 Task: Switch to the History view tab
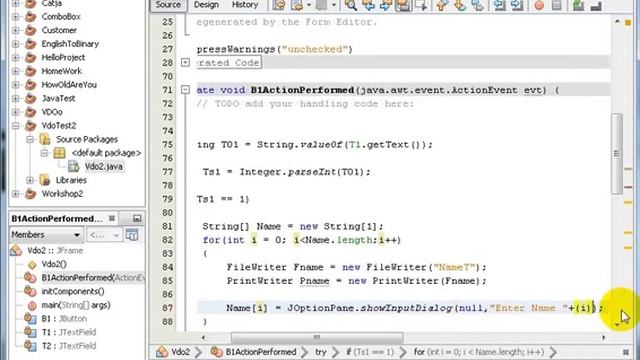coord(245,4)
